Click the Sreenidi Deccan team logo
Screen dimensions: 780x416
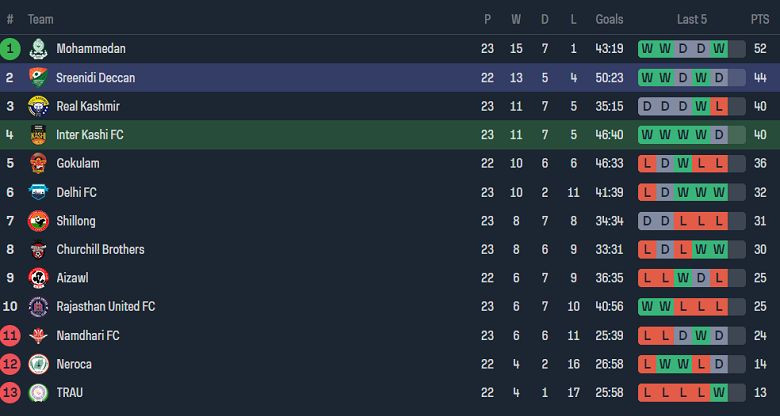click(38, 77)
